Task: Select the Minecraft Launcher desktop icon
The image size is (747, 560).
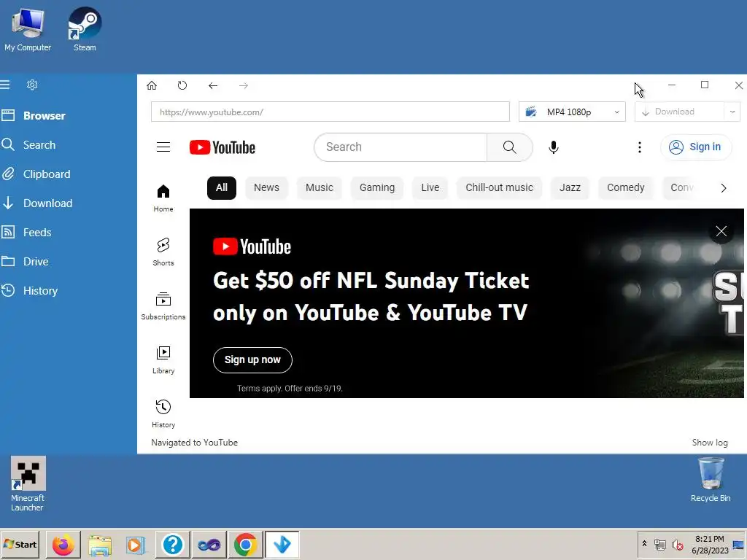Action: [x=28, y=484]
